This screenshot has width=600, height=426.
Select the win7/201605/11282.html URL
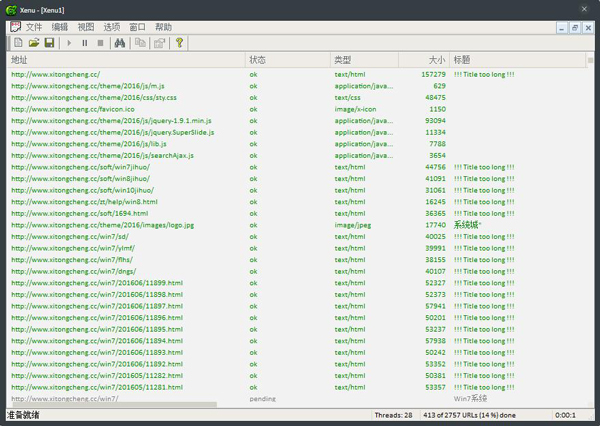pyautogui.click(x=97, y=376)
